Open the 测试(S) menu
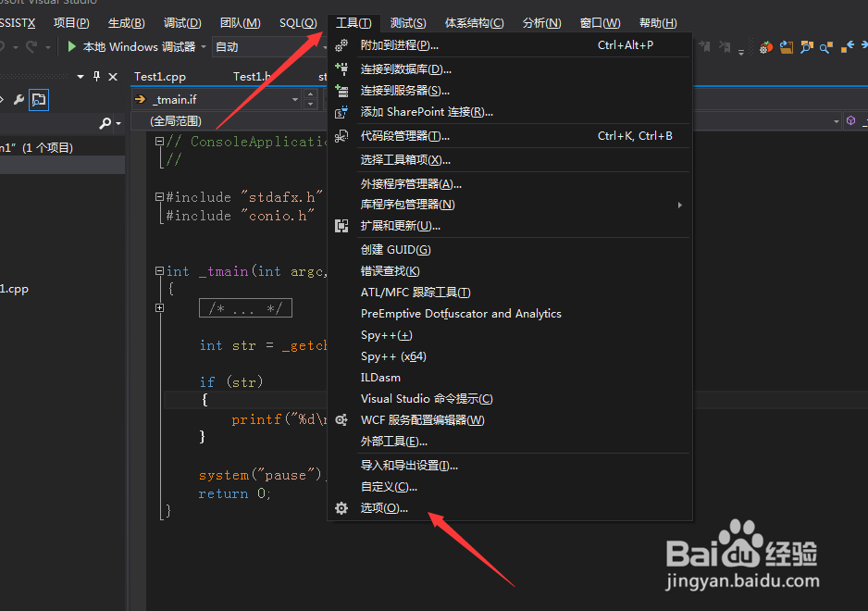 coord(408,23)
